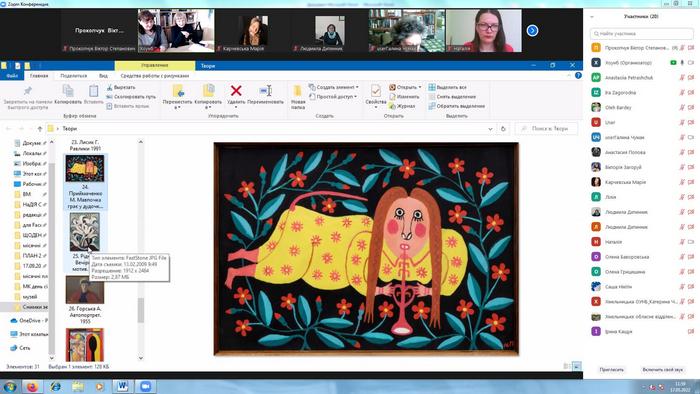Open the OneDrive item in navigation pane
Screen dimensions: 700x394
pos(29,321)
